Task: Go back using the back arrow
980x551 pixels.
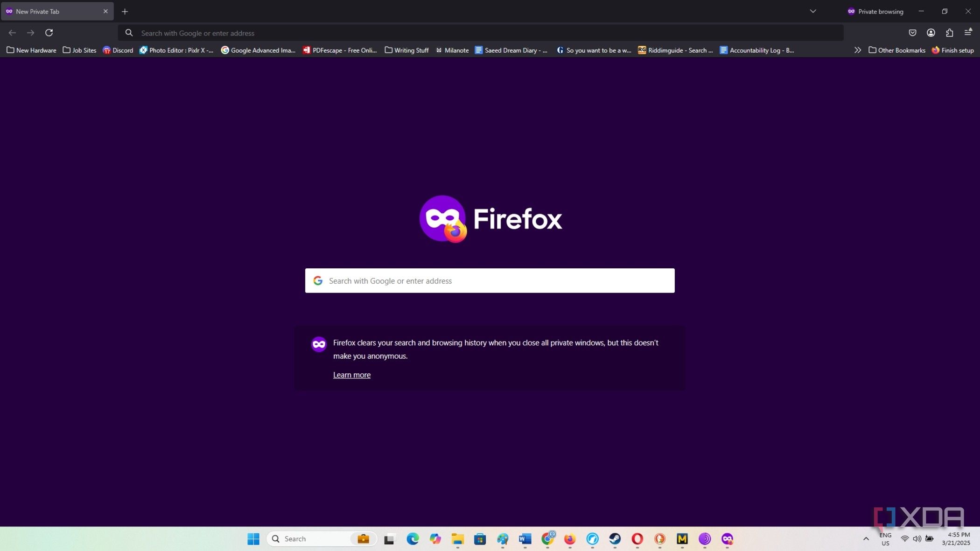Action: tap(12, 33)
